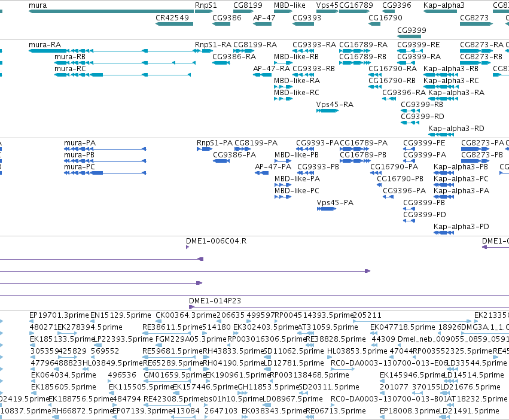Select the 'CG16790-PA' protein label
This screenshot has height=420, width=509.
tap(394, 167)
